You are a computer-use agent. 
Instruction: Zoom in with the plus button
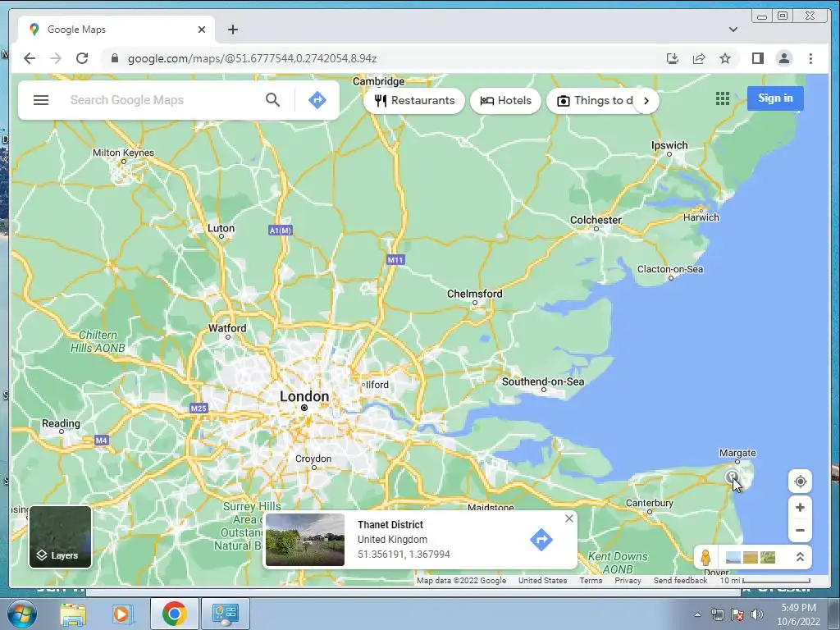pyautogui.click(x=800, y=507)
